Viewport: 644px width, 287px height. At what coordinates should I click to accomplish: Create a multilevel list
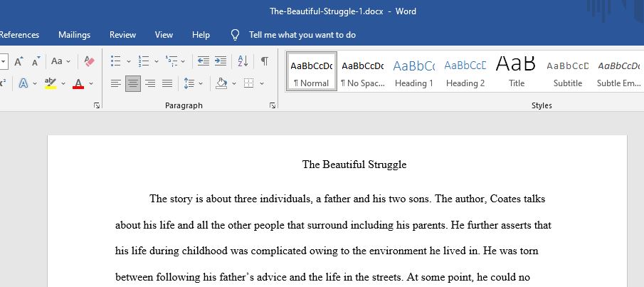pyautogui.click(x=171, y=62)
